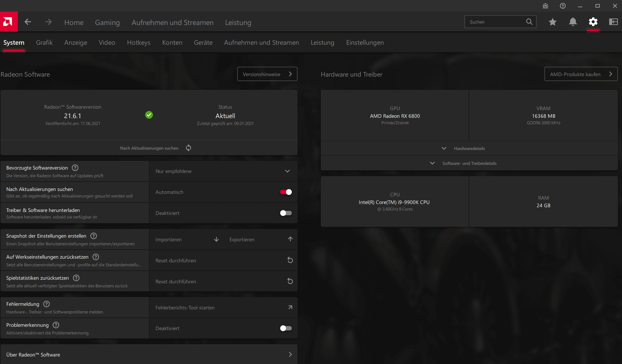The height and width of the screenshot is (364, 622).
Task: Open the bug report icon in title bar
Action: pos(545,6)
